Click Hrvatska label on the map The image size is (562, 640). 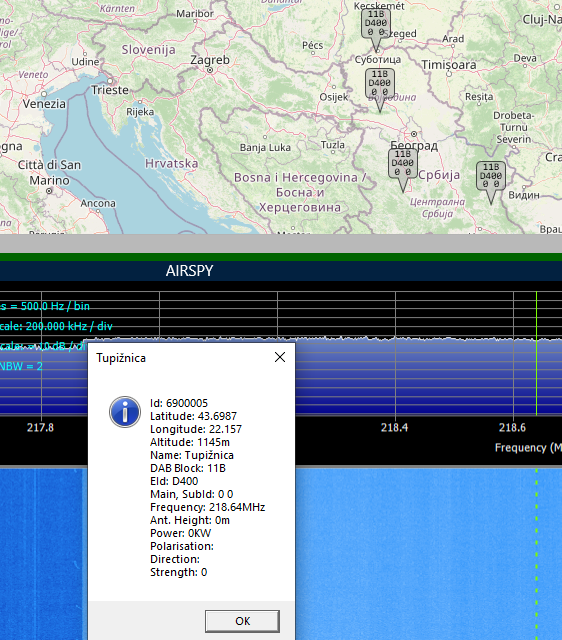pos(171,164)
